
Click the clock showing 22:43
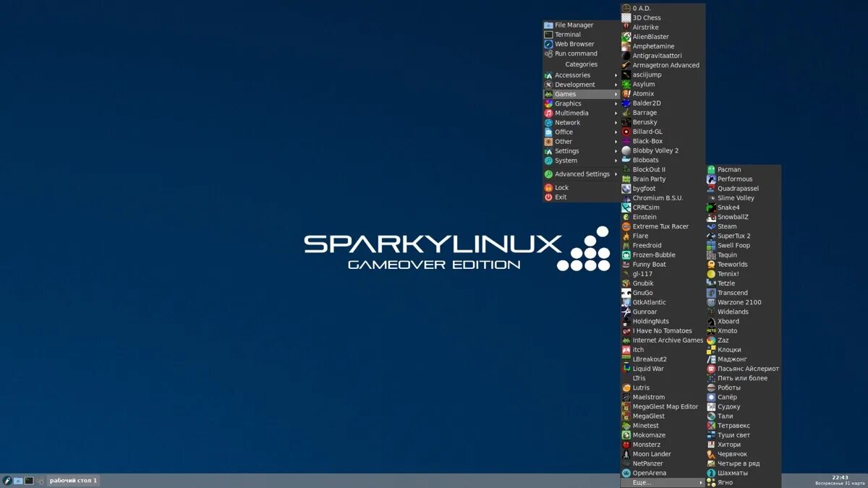tap(840, 477)
